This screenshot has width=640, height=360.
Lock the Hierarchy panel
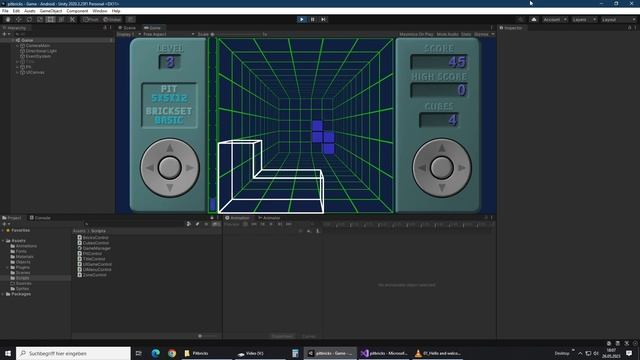[x=104, y=28]
